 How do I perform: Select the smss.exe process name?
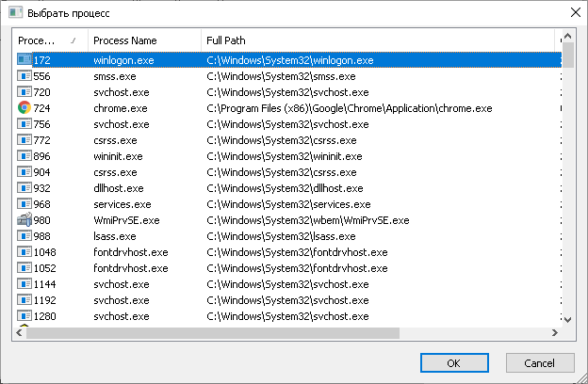coord(115,76)
